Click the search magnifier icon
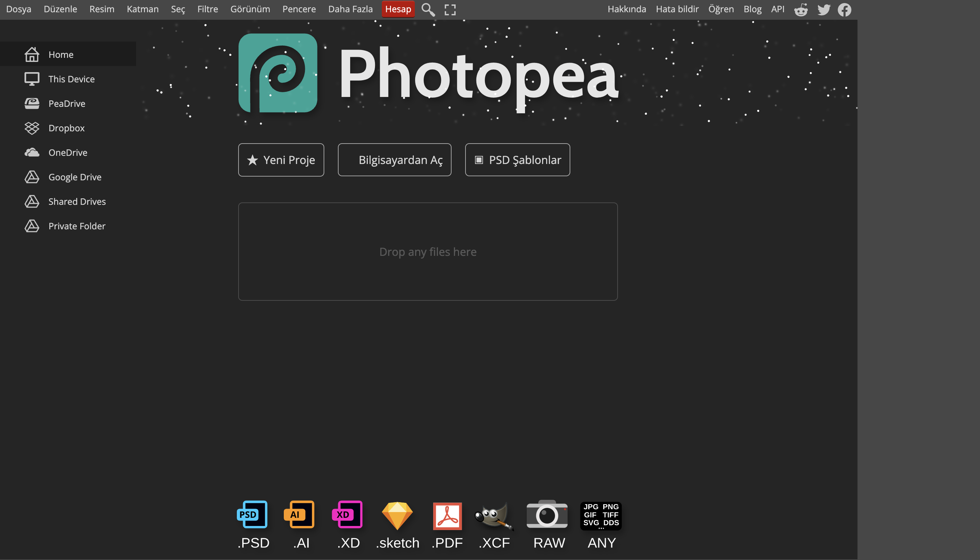 click(428, 10)
